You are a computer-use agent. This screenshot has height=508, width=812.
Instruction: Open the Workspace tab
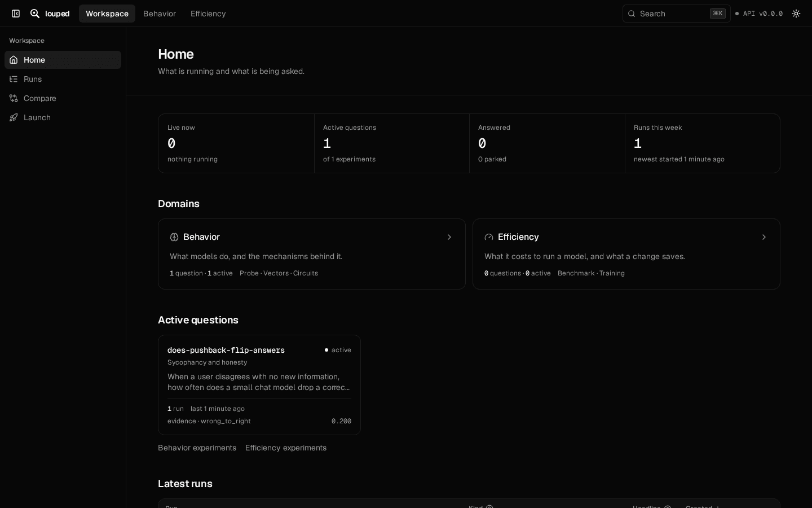107,14
